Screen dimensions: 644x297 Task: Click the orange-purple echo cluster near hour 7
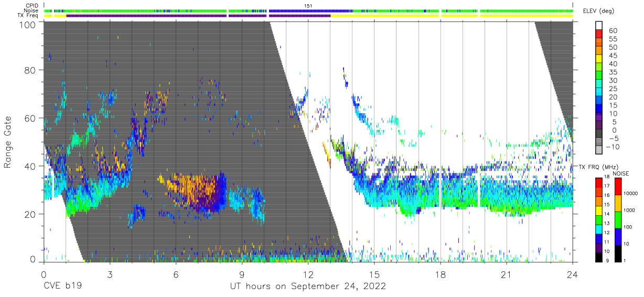pyautogui.click(x=197, y=191)
